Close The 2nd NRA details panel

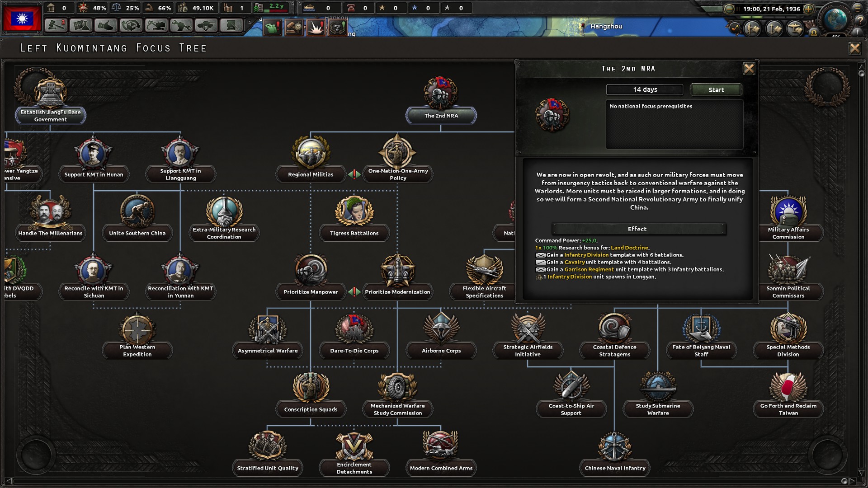749,69
